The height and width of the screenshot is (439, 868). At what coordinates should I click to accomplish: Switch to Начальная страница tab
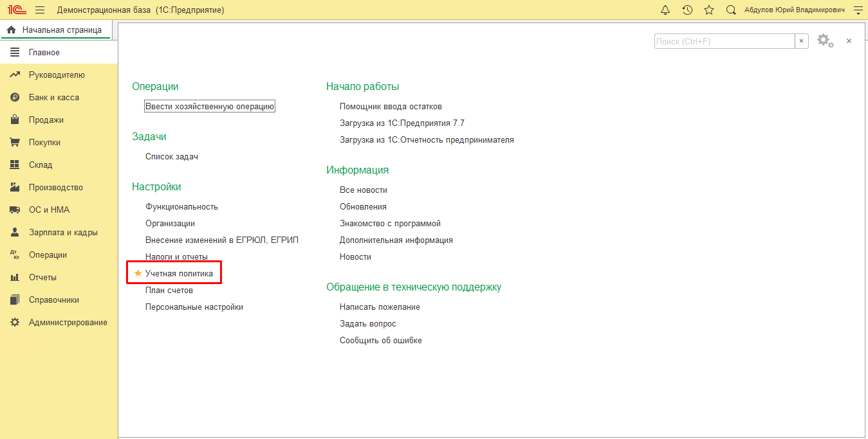pyautogui.click(x=56, y=30)
